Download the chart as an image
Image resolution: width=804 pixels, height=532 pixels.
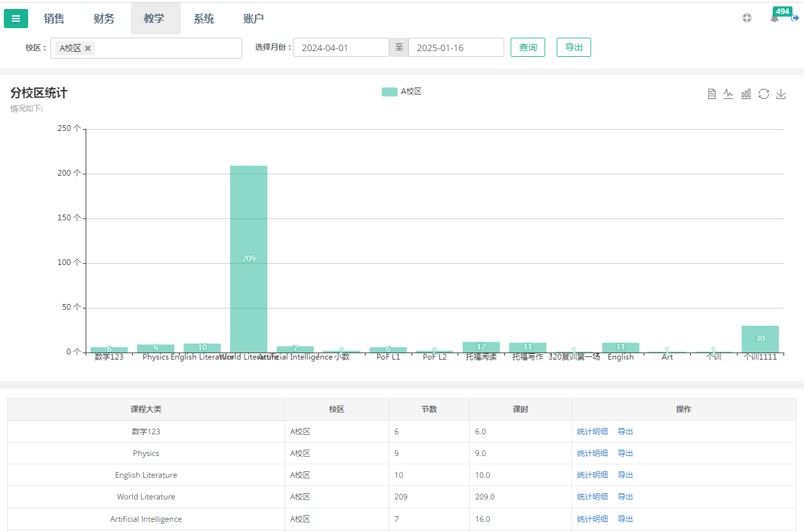780,94
